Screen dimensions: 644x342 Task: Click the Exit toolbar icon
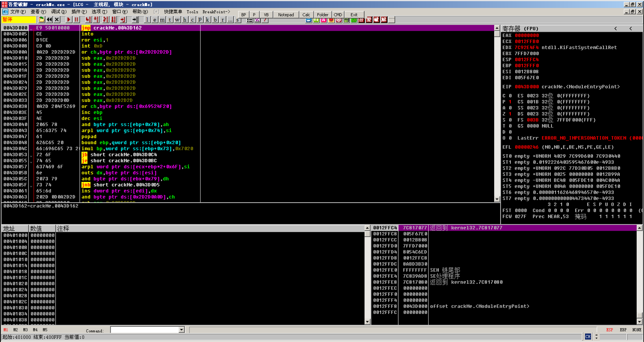[354, 14]
